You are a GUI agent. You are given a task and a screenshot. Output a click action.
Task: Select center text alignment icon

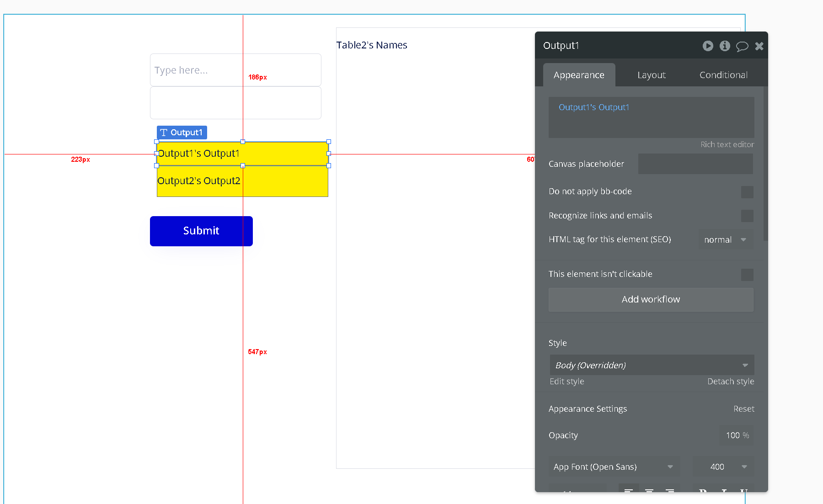pyautogui.click(x=649, y=490)
